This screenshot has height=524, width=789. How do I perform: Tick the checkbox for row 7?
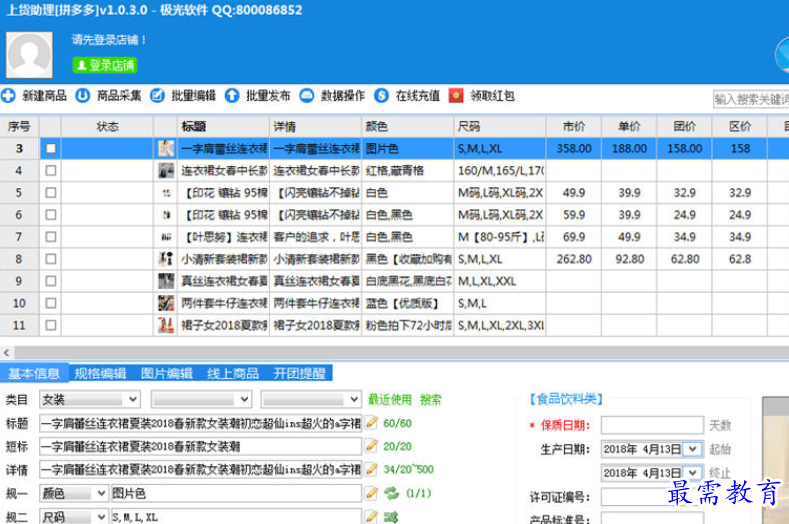click(51, 237)
